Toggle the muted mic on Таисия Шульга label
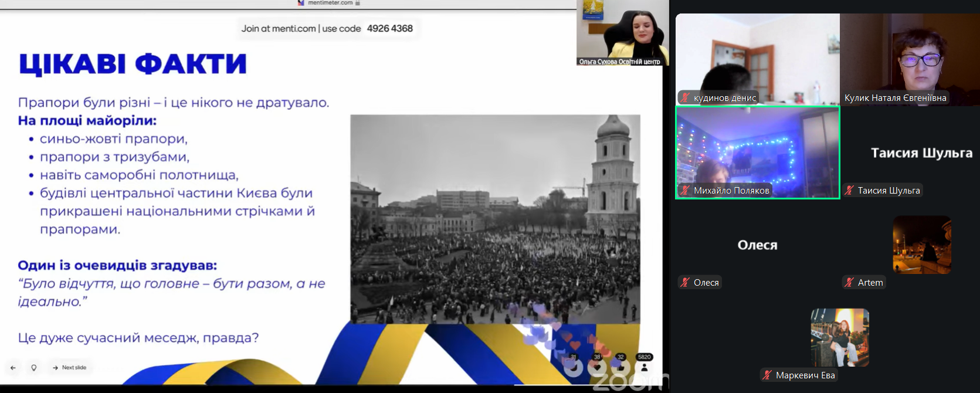This screenshot has width=980, height=393. click(x=849, y=191)
